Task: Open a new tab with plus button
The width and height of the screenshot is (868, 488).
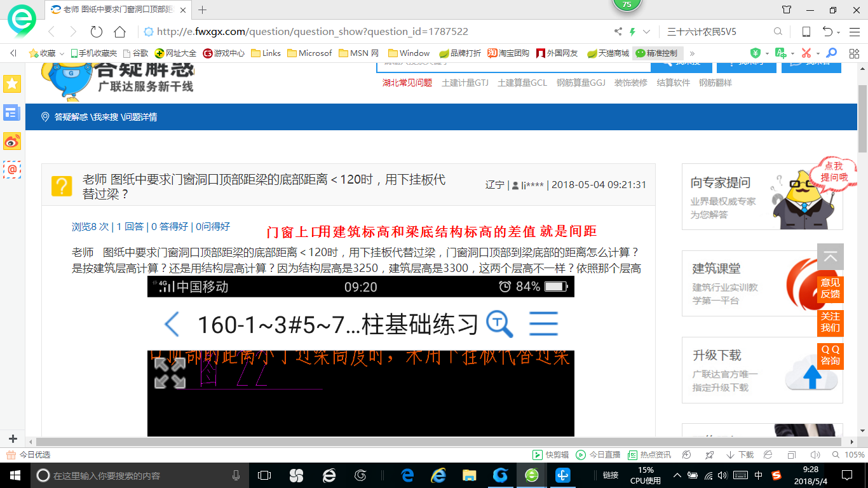Action: [203, 10]
